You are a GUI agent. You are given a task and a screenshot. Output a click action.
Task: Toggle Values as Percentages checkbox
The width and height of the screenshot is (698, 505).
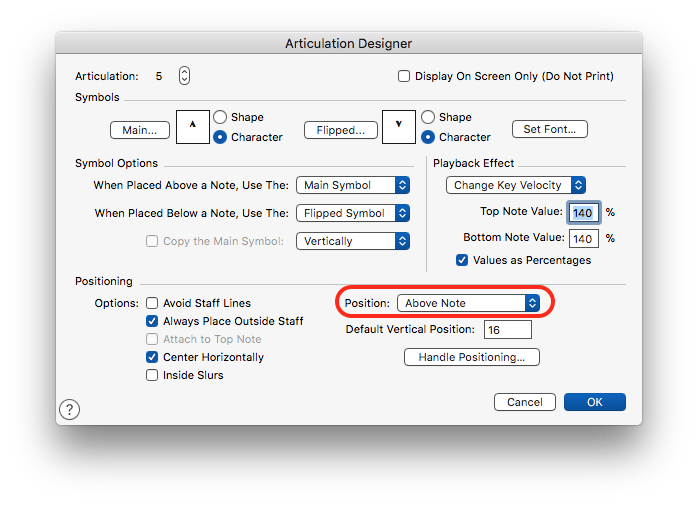point(462,260)
